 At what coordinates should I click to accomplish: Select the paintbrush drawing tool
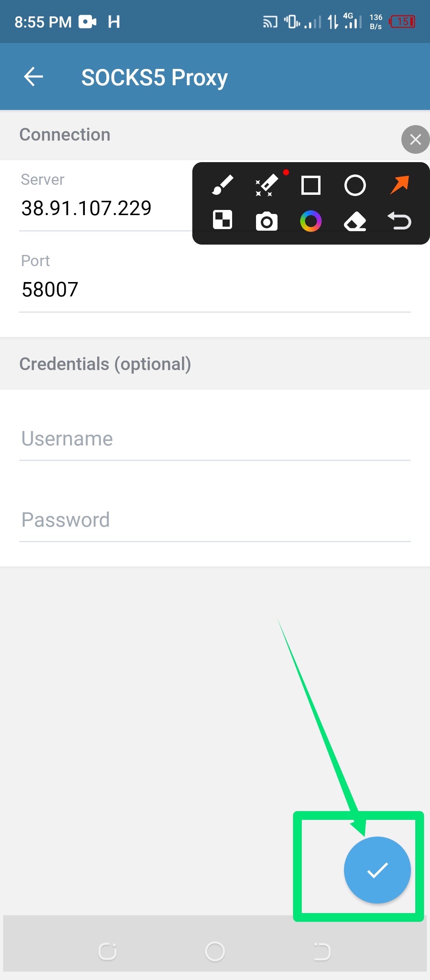tap(223, 185)
